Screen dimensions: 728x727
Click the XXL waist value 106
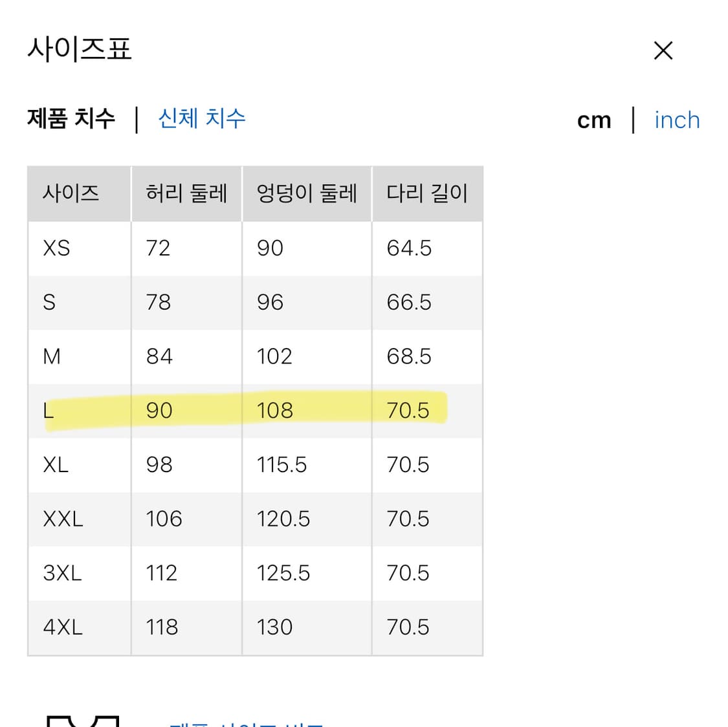pyautogui.click(x=163, y=518)
